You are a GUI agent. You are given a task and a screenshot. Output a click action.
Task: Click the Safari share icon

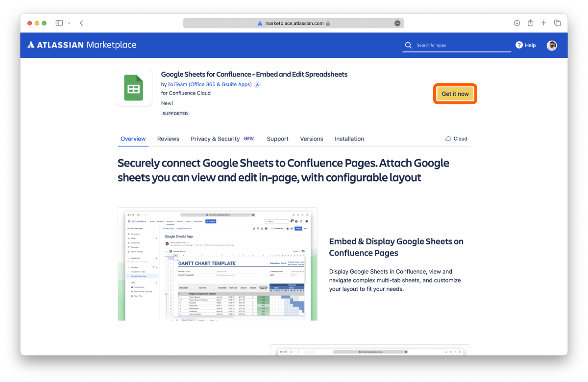click(531, 23)
